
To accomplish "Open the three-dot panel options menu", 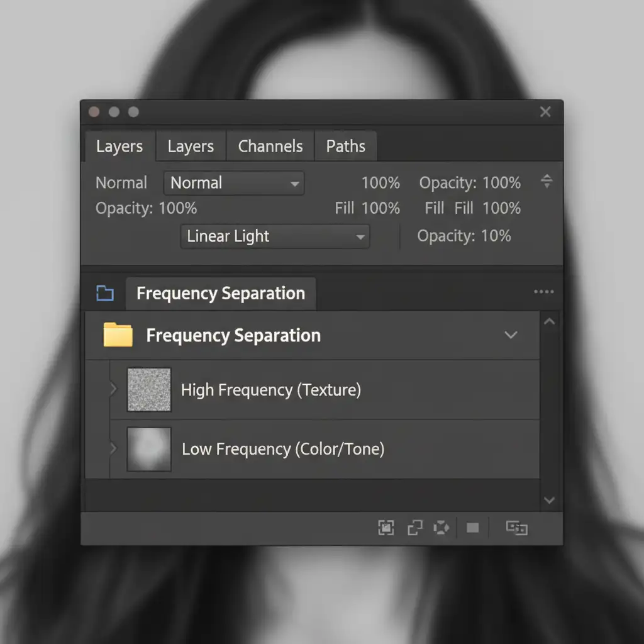I will tap(543, 292).
